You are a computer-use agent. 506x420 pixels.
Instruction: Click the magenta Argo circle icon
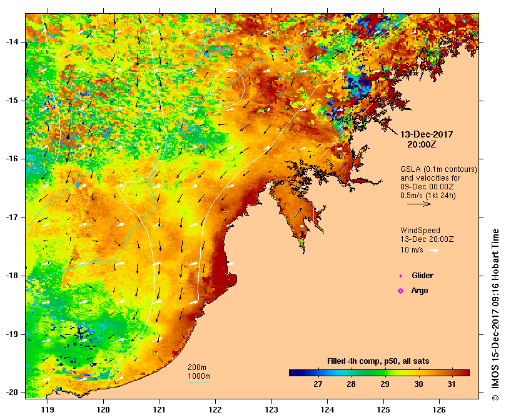(400, 291)
